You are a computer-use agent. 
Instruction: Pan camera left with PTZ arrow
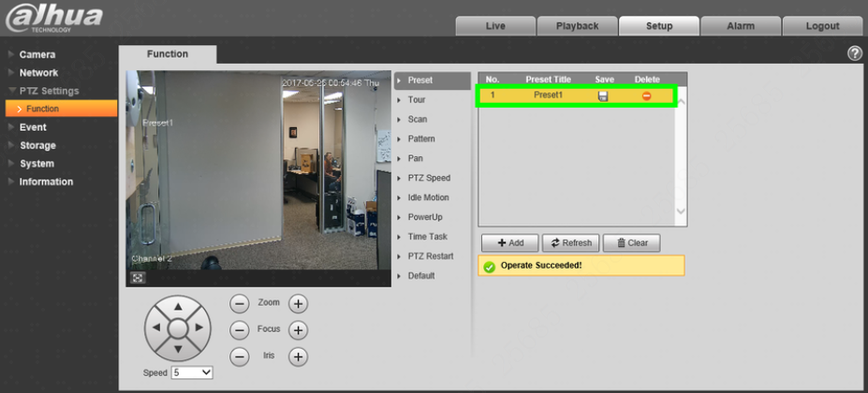(x=156, y=327)
